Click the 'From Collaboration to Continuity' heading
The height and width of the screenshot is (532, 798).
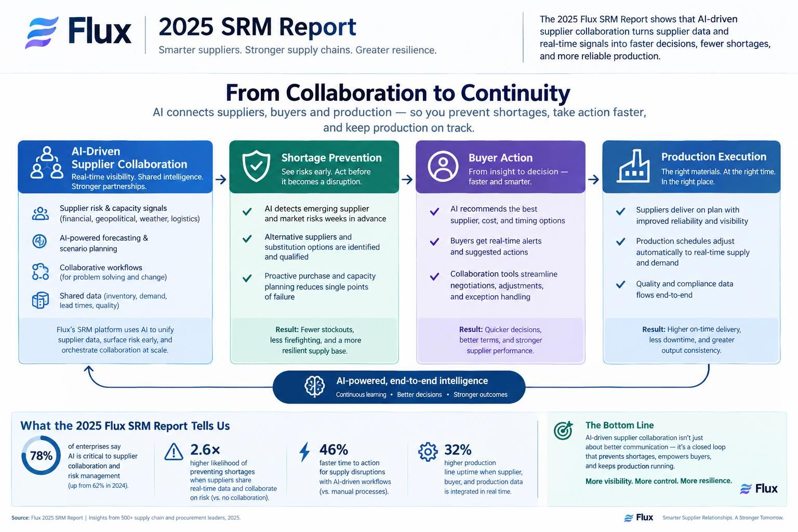pyautogui.click(x=398, y=93)
